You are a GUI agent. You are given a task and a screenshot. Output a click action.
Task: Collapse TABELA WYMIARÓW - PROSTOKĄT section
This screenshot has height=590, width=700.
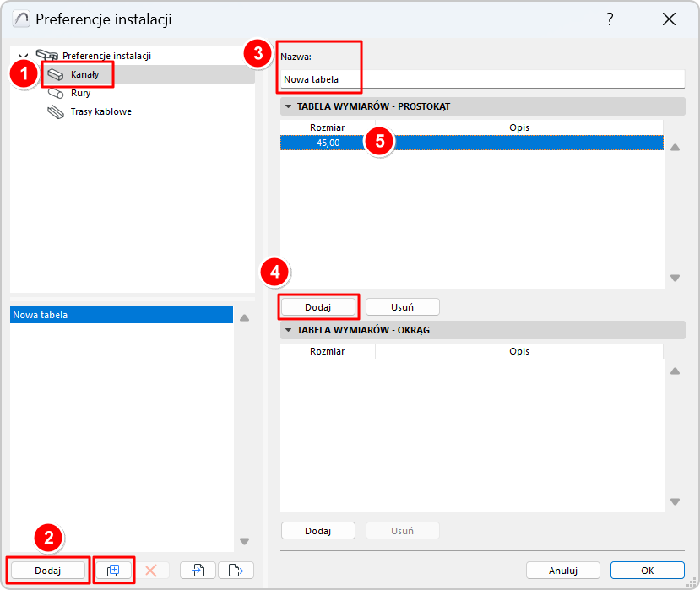click(x=289, y=106)
